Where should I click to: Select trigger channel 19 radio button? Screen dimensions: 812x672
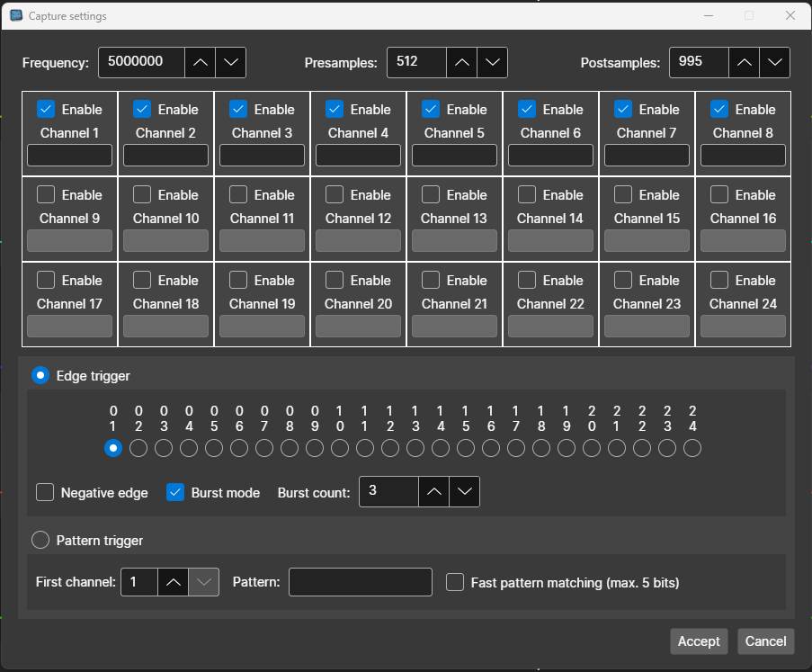pyautogui.click(x=567, y=448)
